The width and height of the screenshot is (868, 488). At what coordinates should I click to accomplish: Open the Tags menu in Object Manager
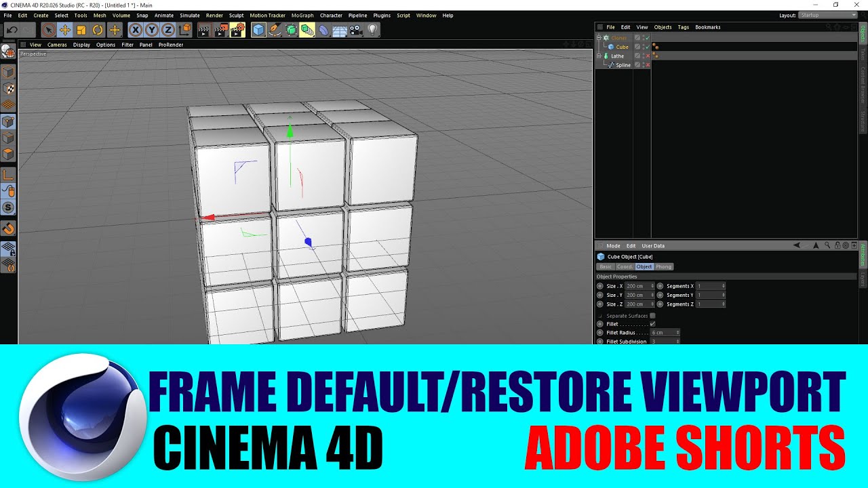coord(684,27)
